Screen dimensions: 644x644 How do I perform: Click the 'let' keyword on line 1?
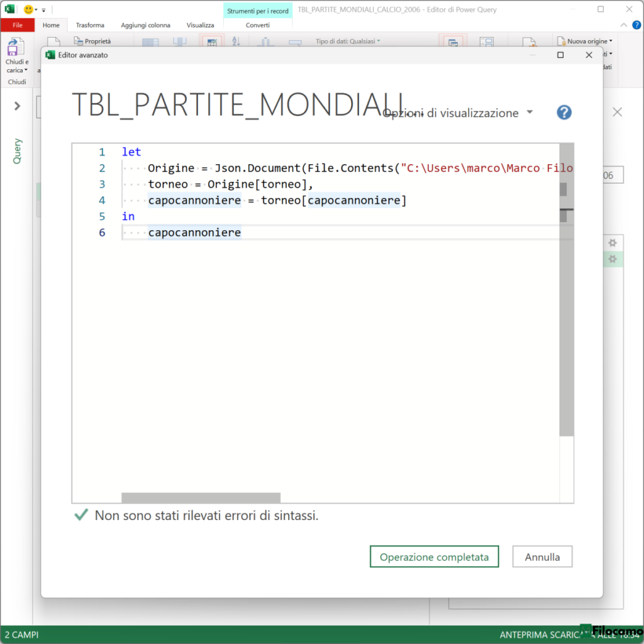131,152
